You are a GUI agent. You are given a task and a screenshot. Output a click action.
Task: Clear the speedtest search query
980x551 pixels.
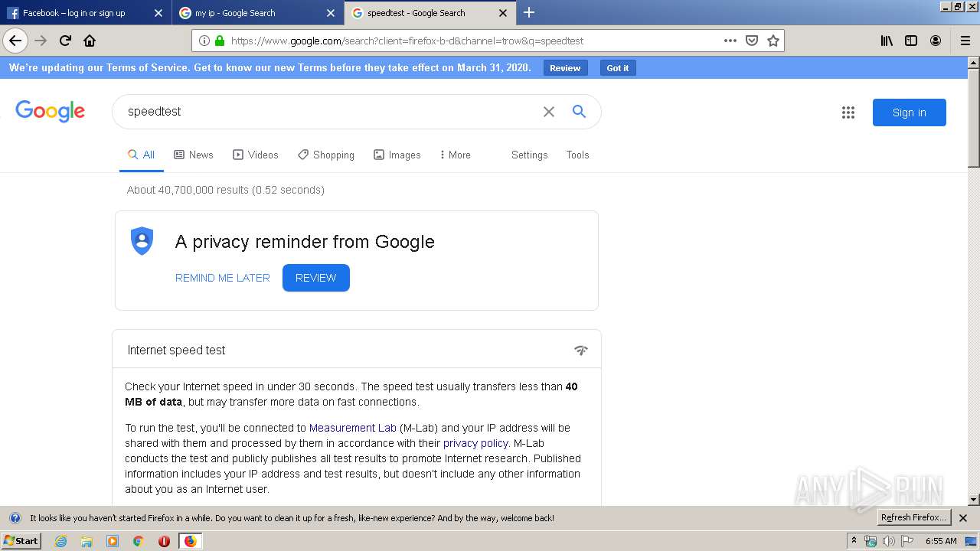[x=549, y=112]
